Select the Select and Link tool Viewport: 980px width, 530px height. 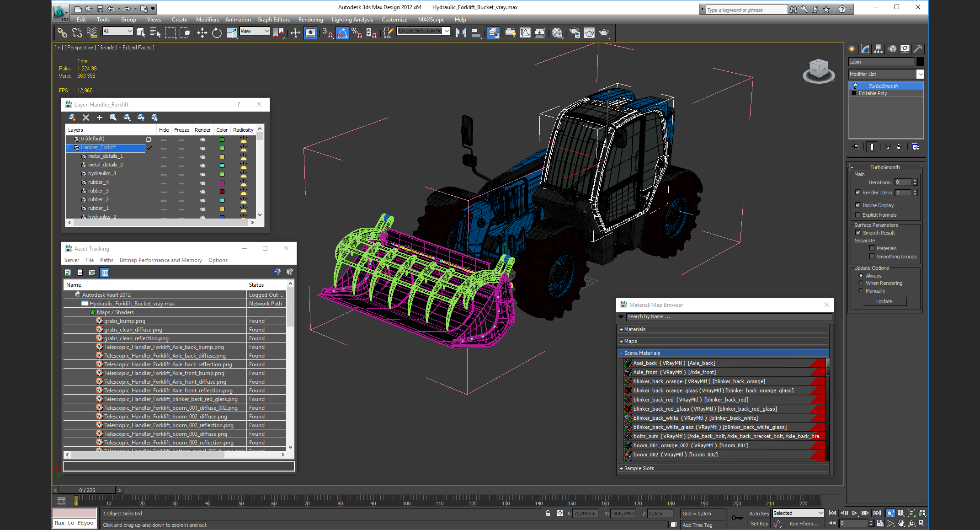click(x=62, y=32)
